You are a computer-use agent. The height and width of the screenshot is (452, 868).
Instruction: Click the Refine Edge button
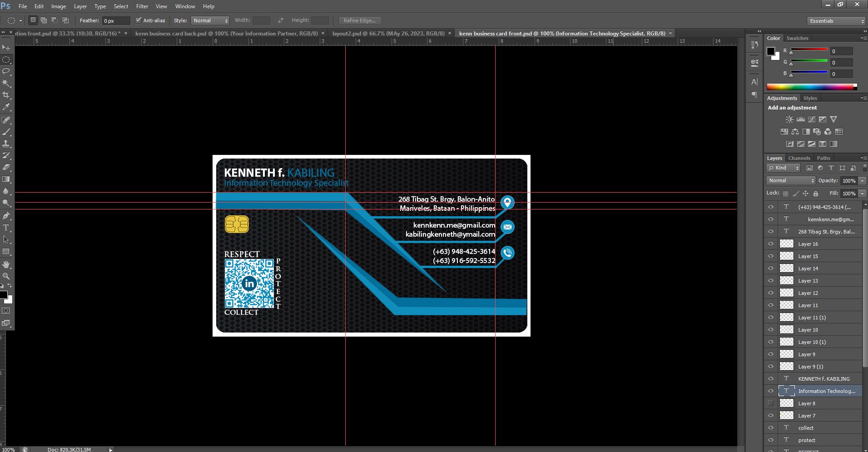[360, 20]
